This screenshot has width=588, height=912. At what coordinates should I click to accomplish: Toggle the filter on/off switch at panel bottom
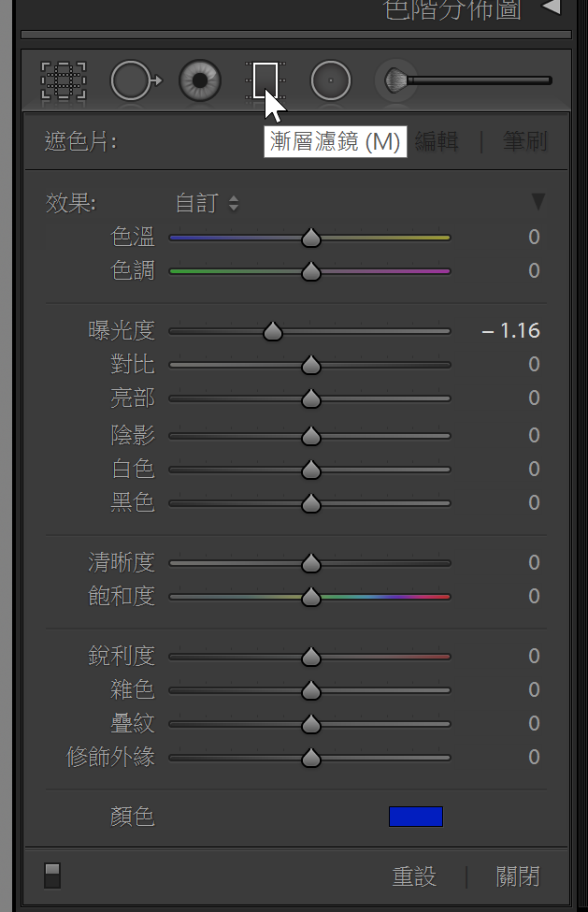[52, 876]
